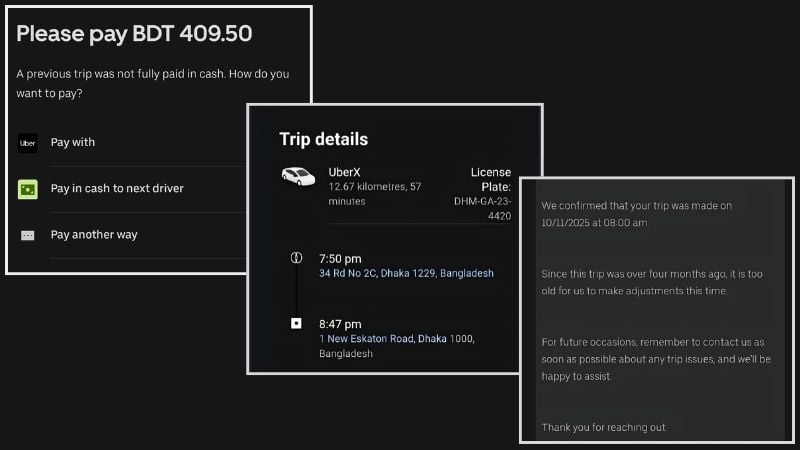The height and width of the screenshot is (450, 800).
Task: Click the square drop-off marker icon
Action: (295, 324)
